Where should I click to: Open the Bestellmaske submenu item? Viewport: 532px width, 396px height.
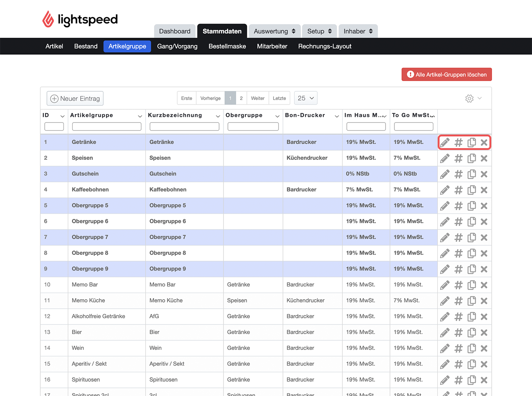[227, 46]
